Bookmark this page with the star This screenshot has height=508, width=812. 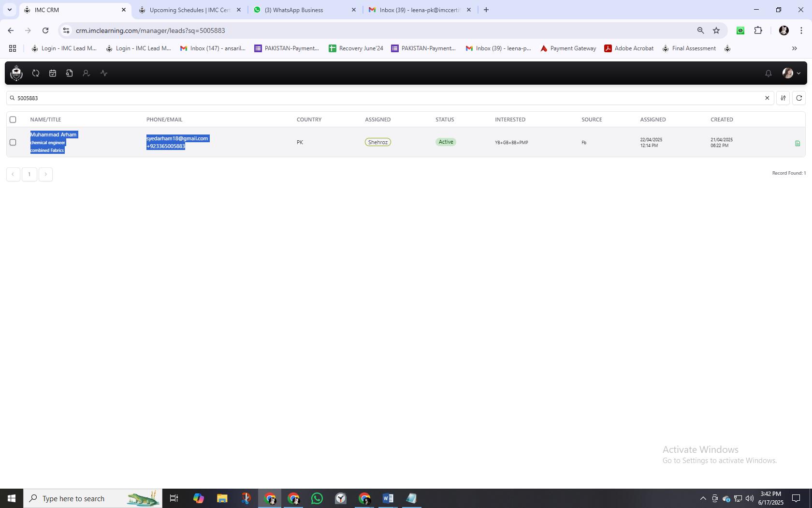coord(716,30)
